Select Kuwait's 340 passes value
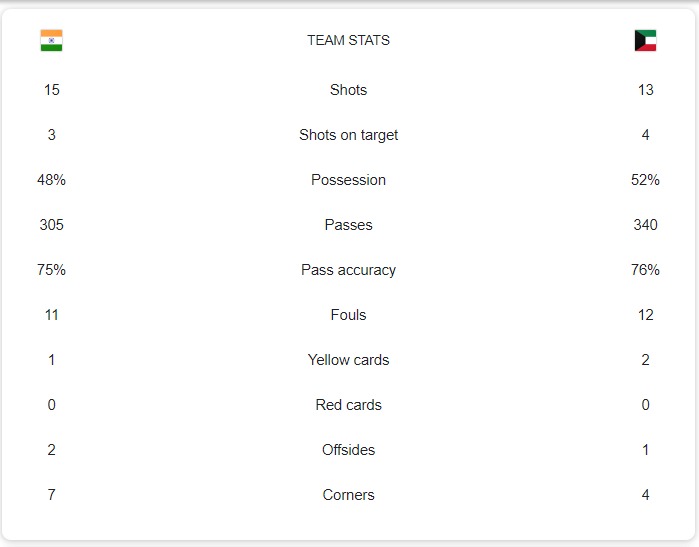The height and width of the screenshot is (547, 699). pos(645,225)
